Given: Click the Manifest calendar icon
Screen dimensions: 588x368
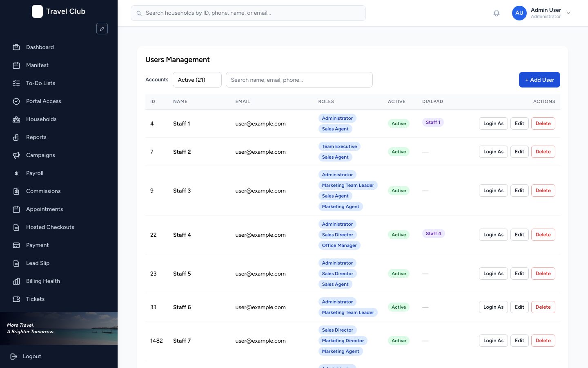Looking at the screenshot, I should pyautogui.click(x=16, y=65).
